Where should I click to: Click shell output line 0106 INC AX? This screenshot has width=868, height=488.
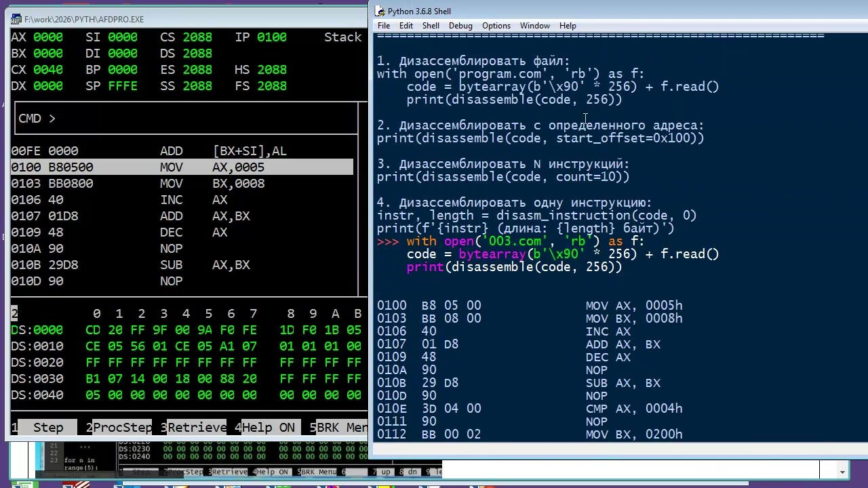504,331
